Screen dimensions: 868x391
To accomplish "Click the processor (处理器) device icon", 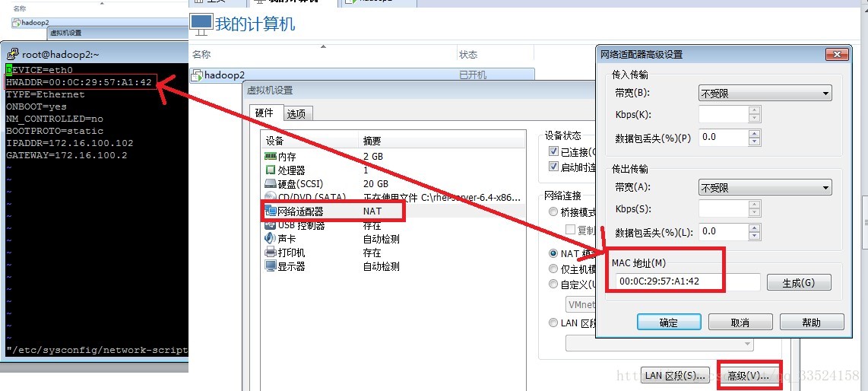I will click(271, 170).
